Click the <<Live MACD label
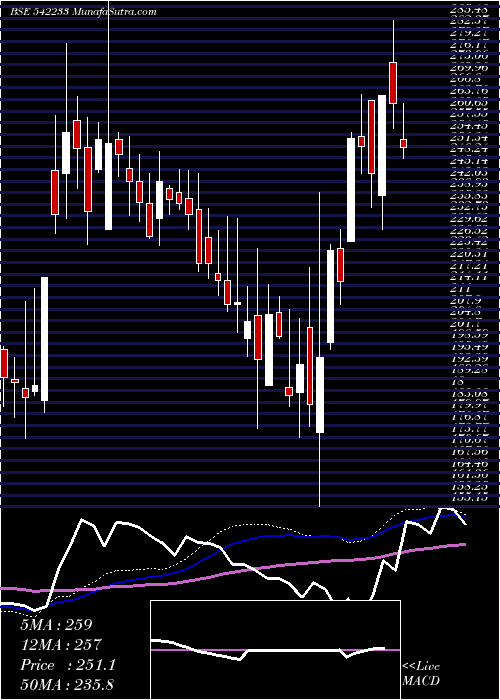The width and height of the screenshot is (500, 700). 421,674
